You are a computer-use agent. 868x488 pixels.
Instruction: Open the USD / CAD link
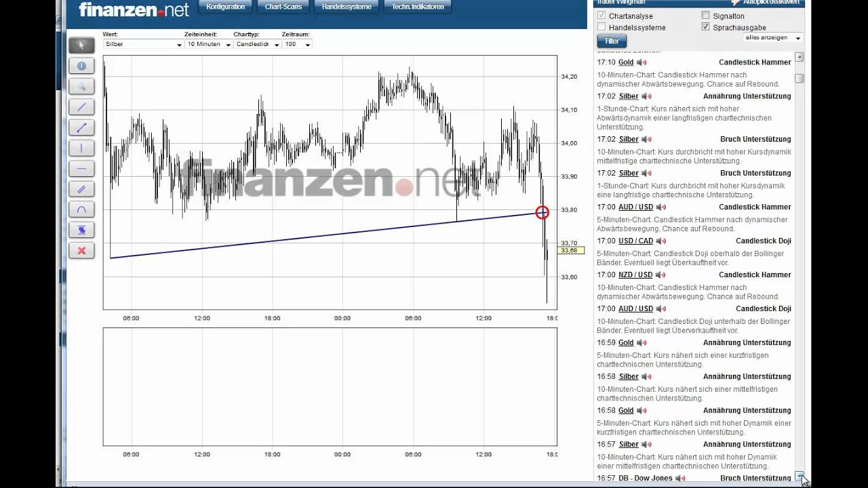point(636,241)
